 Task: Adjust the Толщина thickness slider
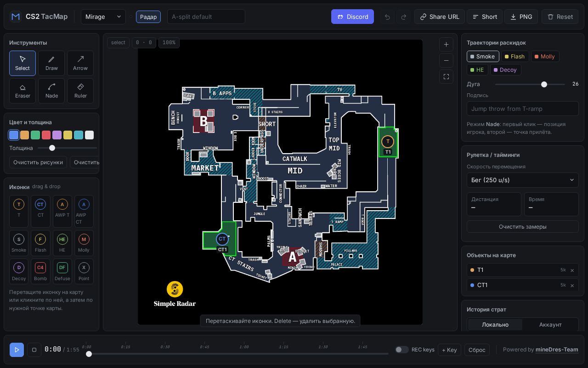click(68, 148)
